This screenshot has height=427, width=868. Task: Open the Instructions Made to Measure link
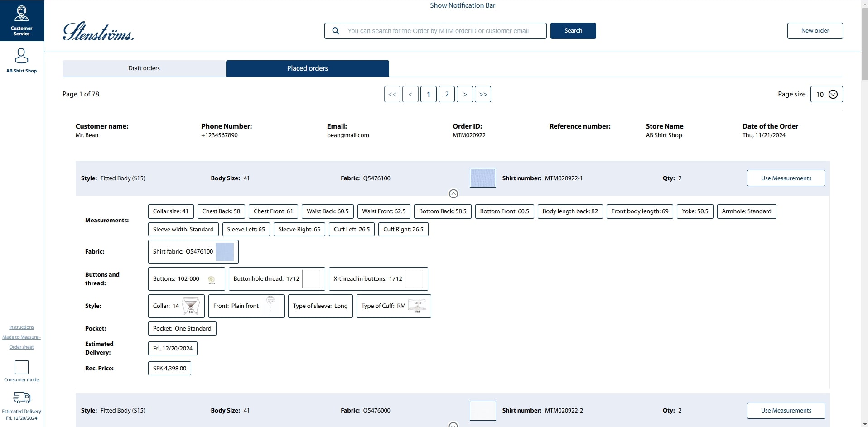point(21,337)
